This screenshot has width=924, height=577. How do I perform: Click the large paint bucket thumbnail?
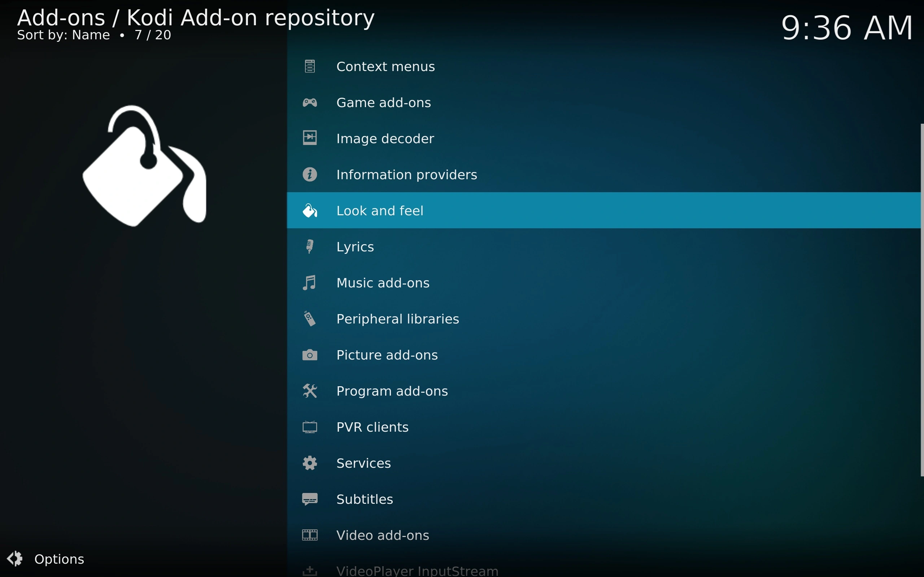tap(144, 166)
